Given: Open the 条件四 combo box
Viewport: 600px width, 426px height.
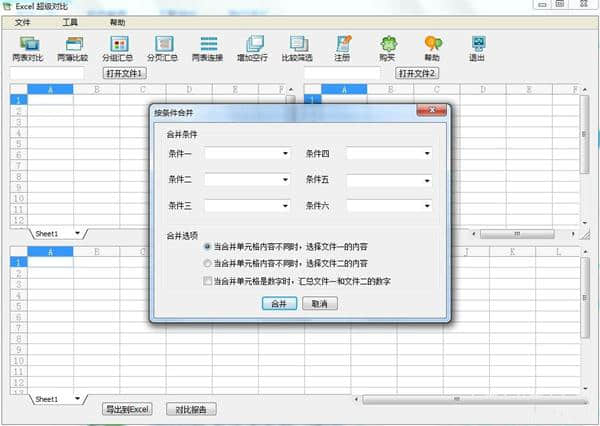Looking at the screenshot, I should coord(425,154).
